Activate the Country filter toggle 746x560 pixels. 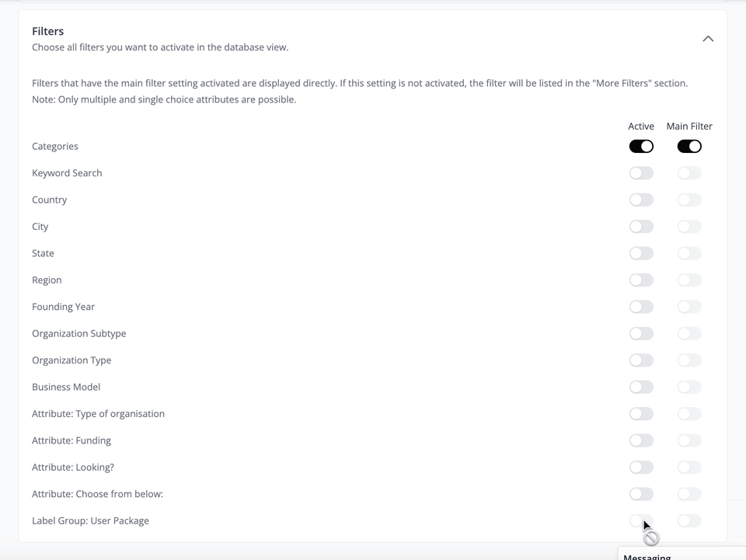[x=641, y=200]
